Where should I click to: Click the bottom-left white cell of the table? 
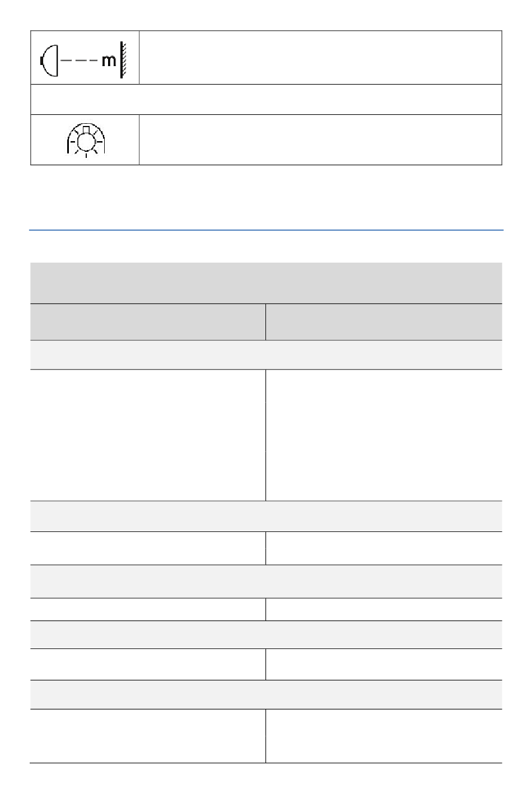148,736
